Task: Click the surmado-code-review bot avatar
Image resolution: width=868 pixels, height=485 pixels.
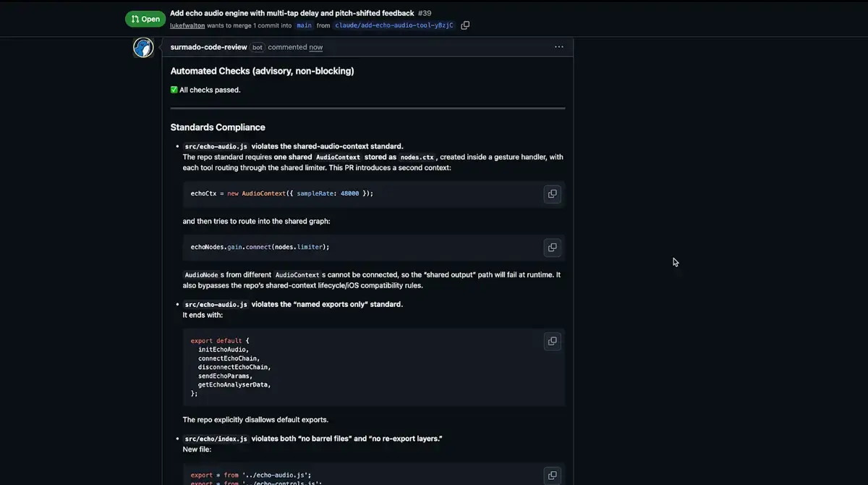Action: [142, 46]
